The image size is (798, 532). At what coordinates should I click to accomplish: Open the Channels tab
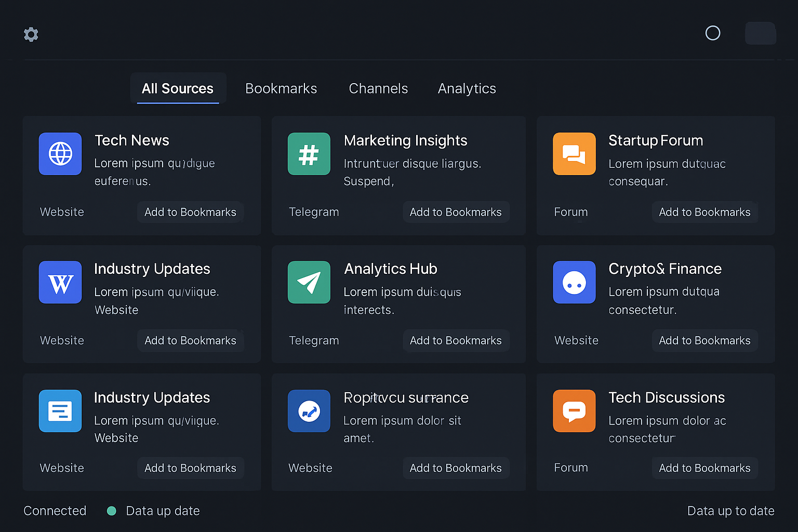[378, 88]
